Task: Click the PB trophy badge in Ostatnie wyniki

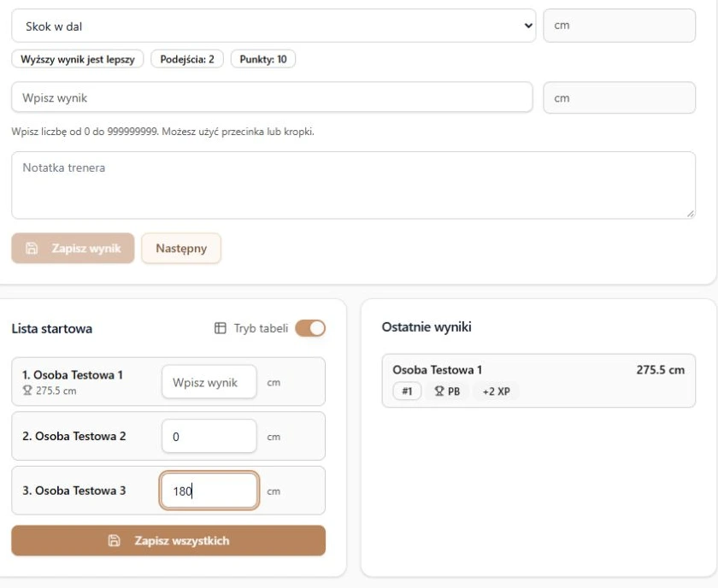Action: point(447,391)
